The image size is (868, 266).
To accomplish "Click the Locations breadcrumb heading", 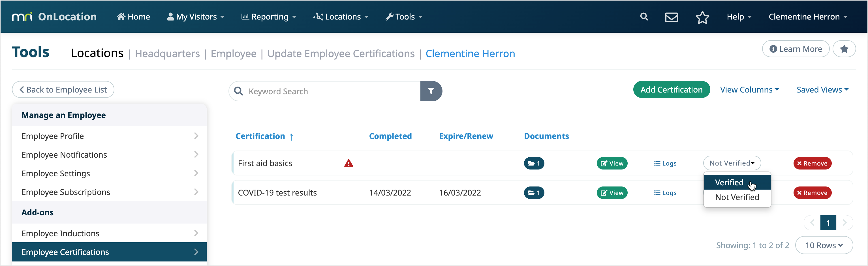I will [97, 53].
